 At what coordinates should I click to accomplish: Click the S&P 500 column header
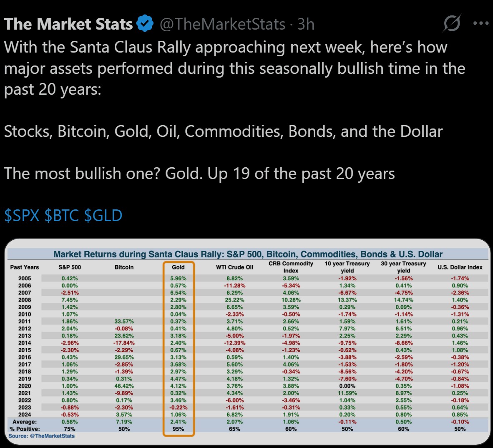click(70, 267)
